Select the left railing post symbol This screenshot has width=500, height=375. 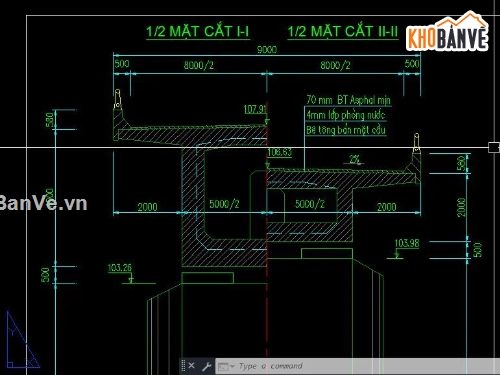click(x=118, y=99)
